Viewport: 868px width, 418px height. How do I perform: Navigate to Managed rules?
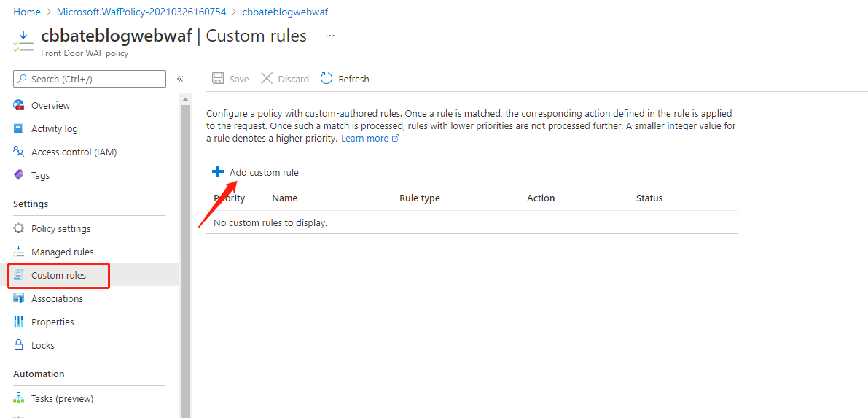click(x=63, y=252)
